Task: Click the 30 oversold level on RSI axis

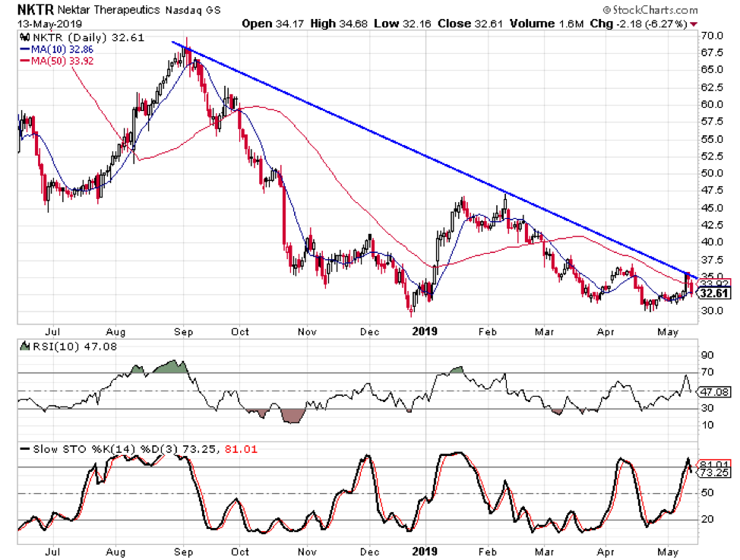Action: [707, 408]
